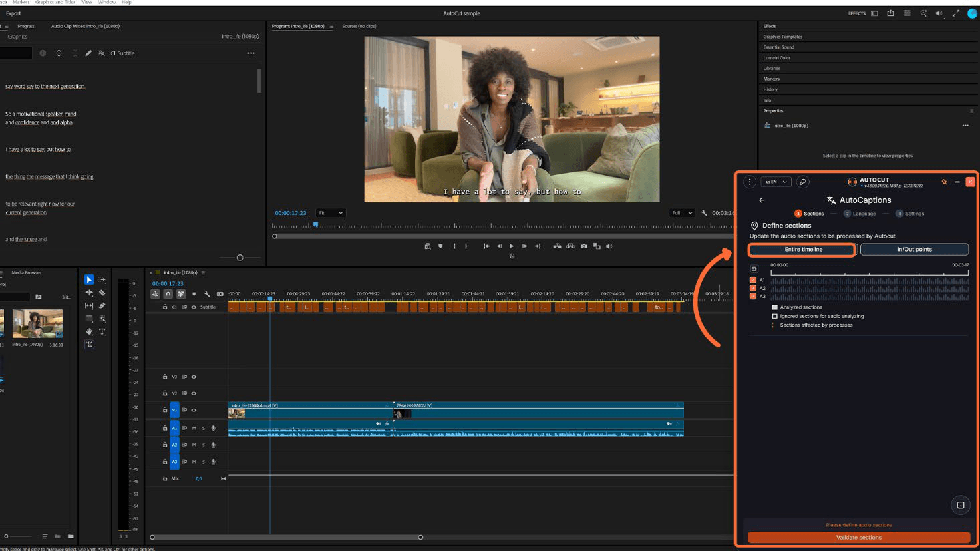
Task: Go to Out point
Action: [538, 246]
